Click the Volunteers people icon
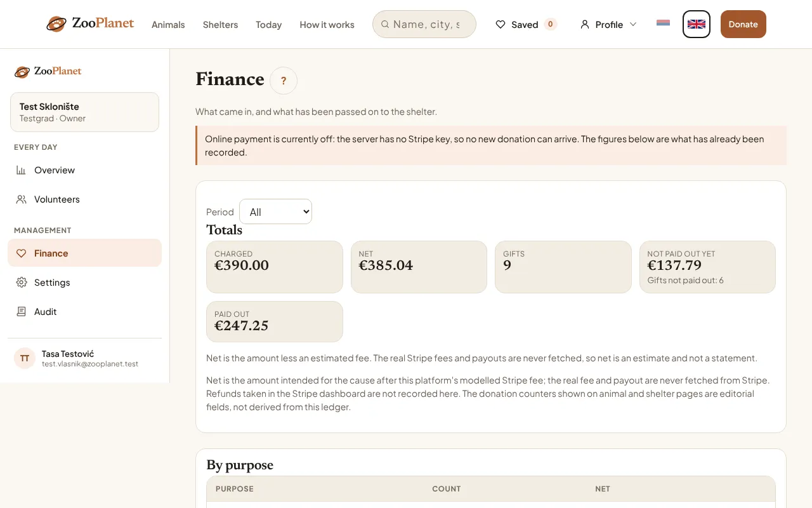 pos(21,199)
